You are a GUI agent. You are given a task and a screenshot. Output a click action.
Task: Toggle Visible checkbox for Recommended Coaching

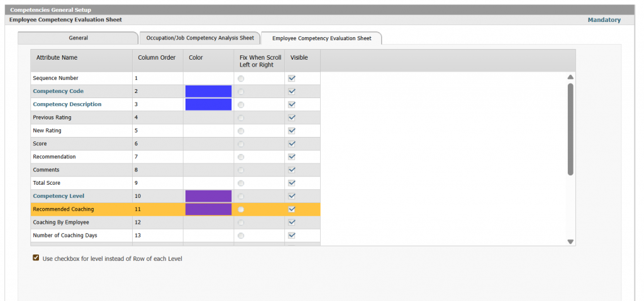point(292,209)
